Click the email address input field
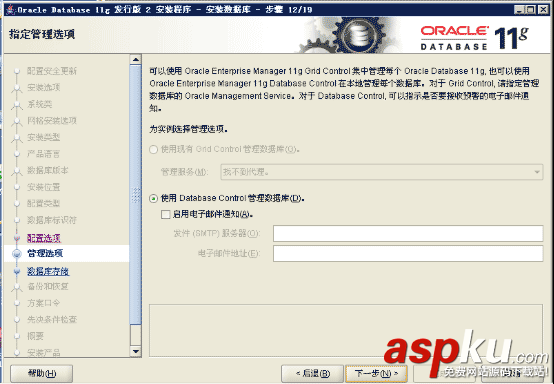 coord(408,254)
